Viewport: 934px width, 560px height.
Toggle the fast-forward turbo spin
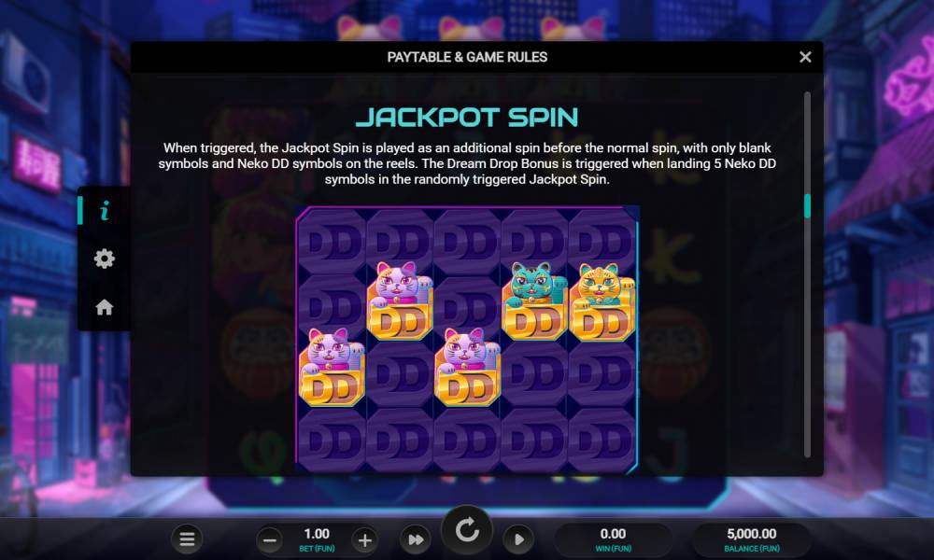click(416, 539)
